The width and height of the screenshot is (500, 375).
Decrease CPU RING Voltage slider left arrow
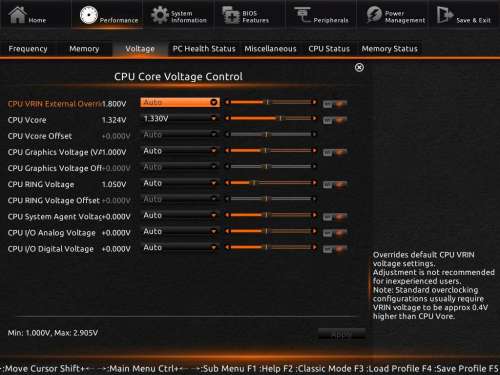tap(227, 183)
